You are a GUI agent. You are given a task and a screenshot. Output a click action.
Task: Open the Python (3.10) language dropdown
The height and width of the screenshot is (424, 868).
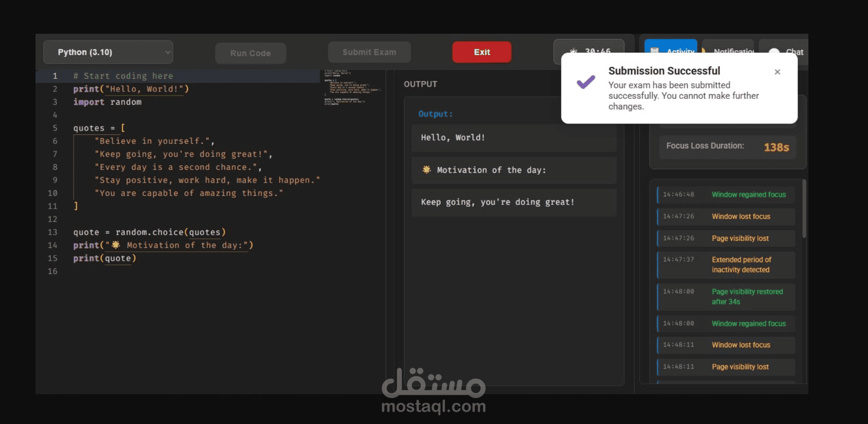(108, 52)
